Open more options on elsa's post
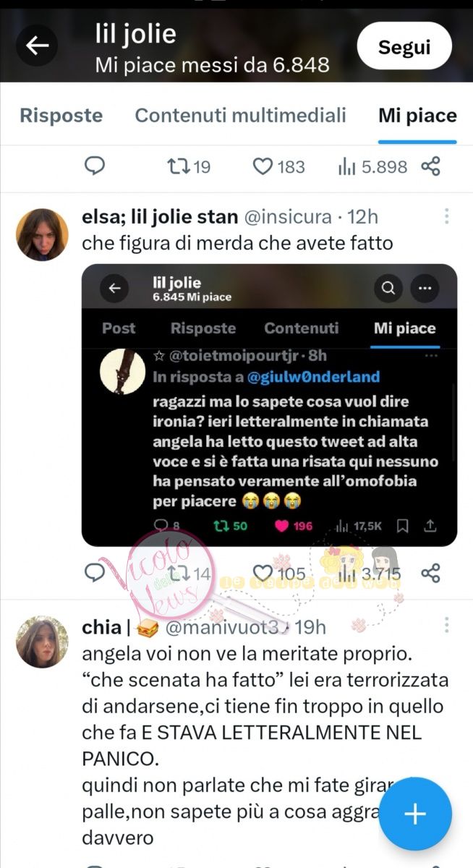 click(447, 216)
